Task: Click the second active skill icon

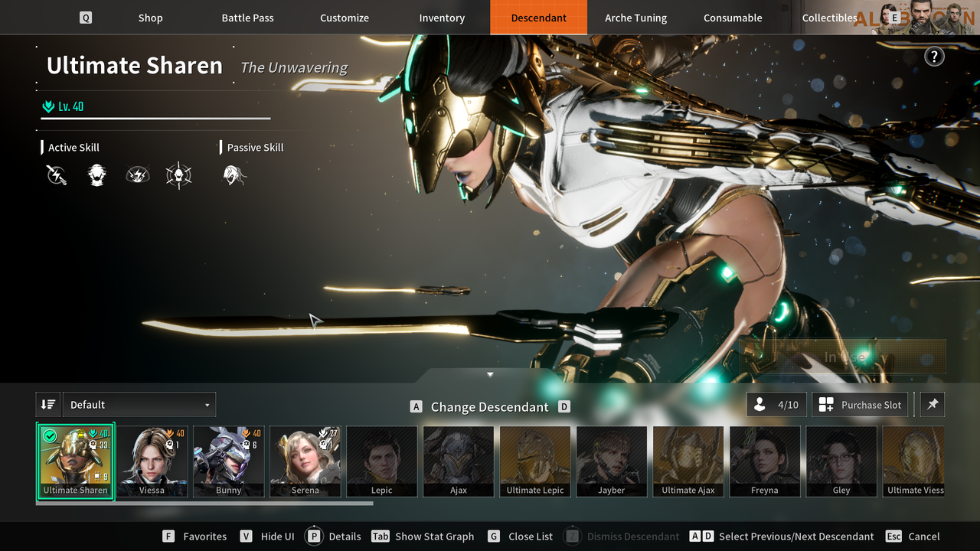Action: pyautogui.click(x=96, y=175)
